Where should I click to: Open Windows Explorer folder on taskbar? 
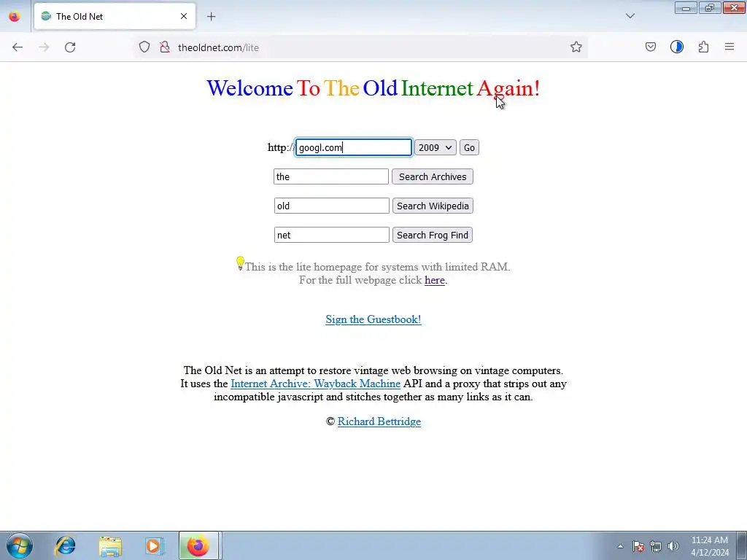110,545
